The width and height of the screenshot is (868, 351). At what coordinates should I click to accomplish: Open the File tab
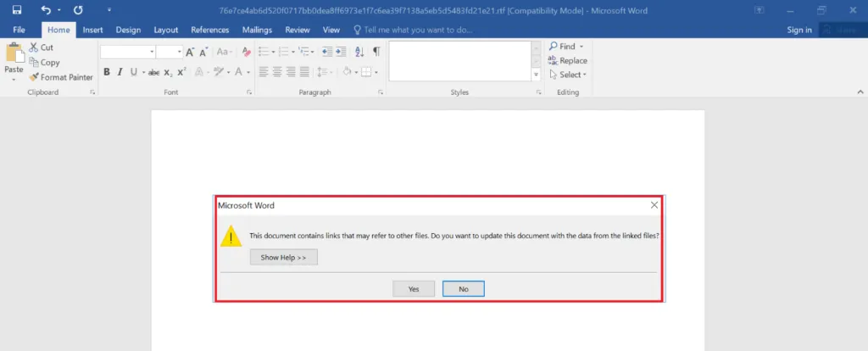click(19, 30)
